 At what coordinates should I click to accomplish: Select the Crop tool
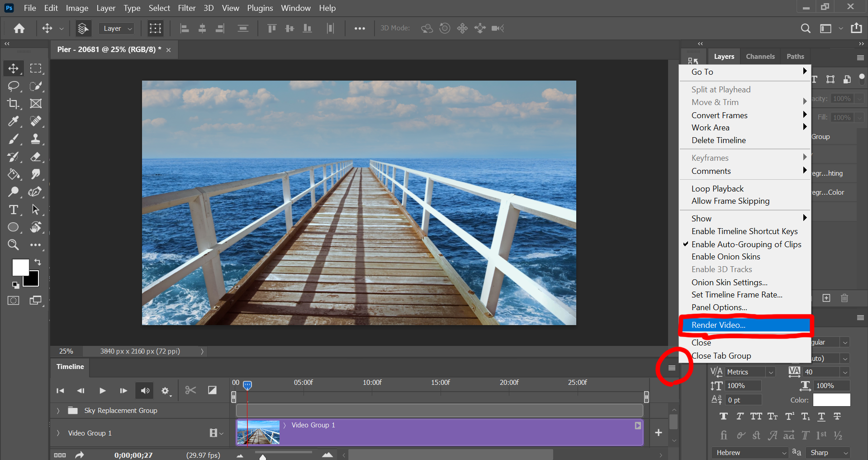click(x=13, y=104)
